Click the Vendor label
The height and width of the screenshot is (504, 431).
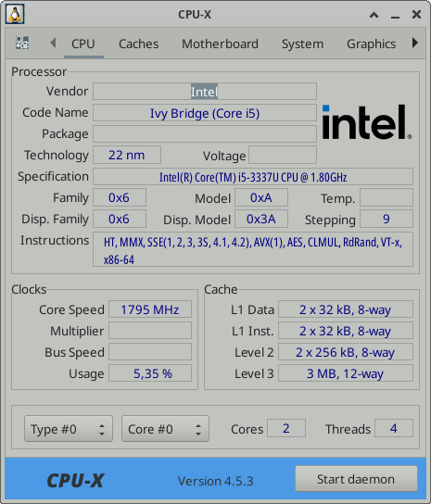[x=67, y=91]
